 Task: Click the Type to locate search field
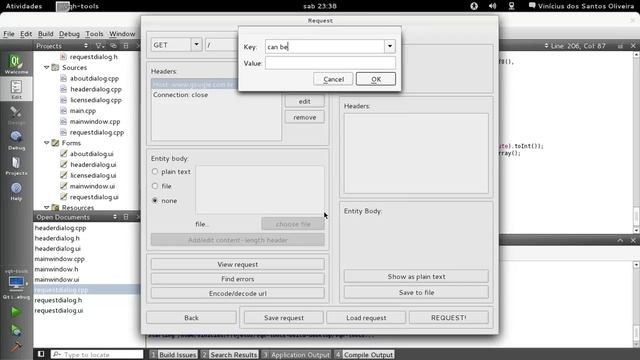click(x=97, y=354)
